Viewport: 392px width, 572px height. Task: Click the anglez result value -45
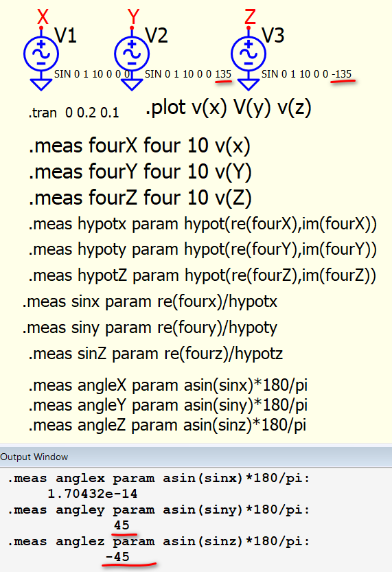[x=117, y=557]
